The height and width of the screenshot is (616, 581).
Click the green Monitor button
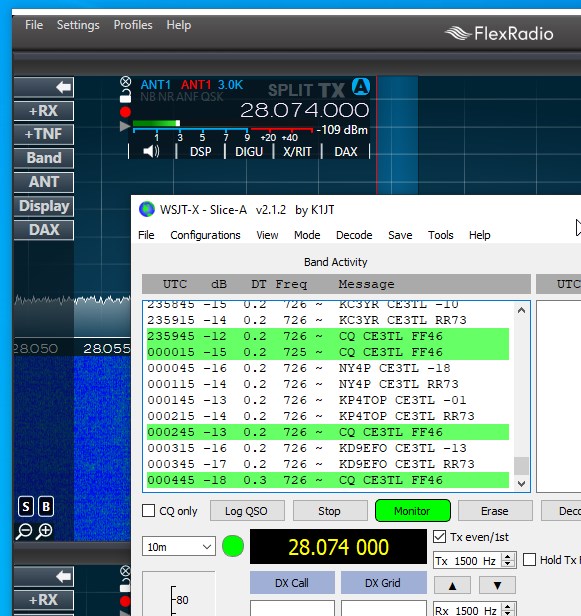412,511
